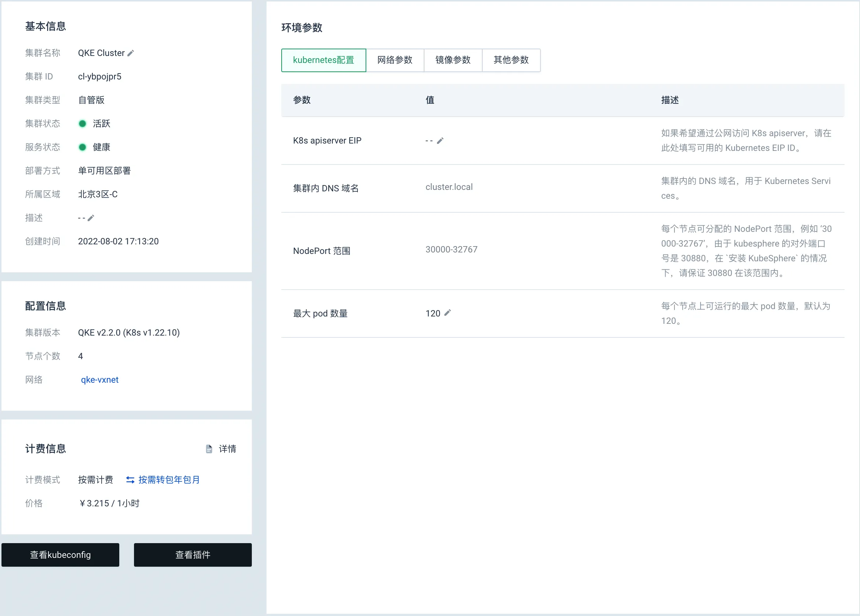This screenshot has width=860, height=616.
Task: Click deployment mode 单可用区部署
Action: tap(104, 171)
